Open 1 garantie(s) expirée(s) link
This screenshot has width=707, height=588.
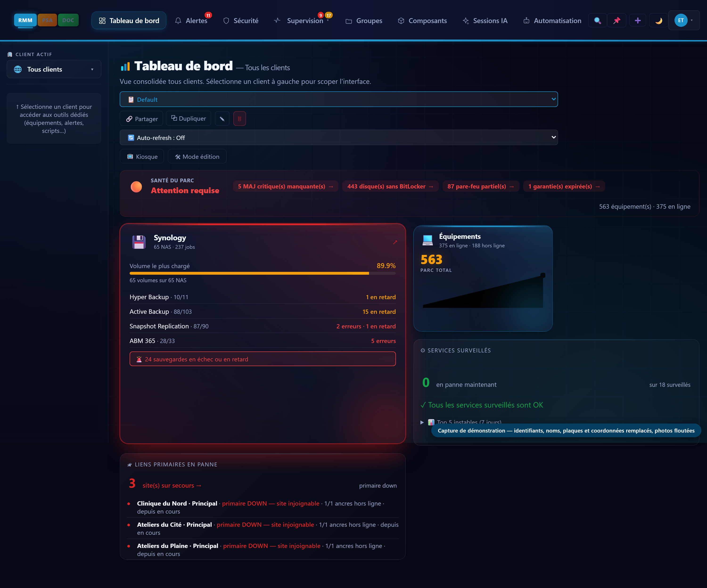click(564, 186)
